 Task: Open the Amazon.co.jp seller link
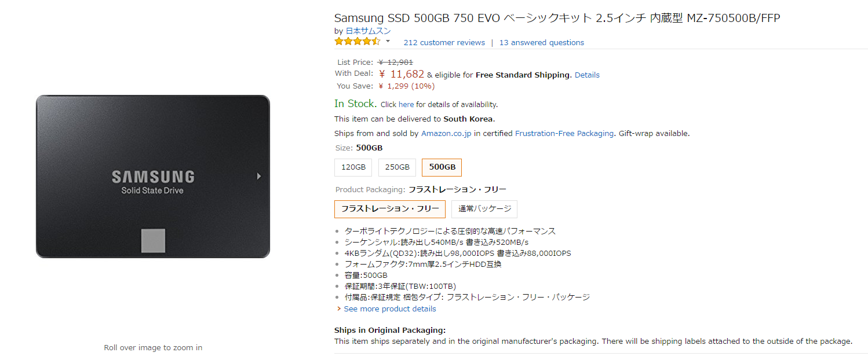click(446, 133)
